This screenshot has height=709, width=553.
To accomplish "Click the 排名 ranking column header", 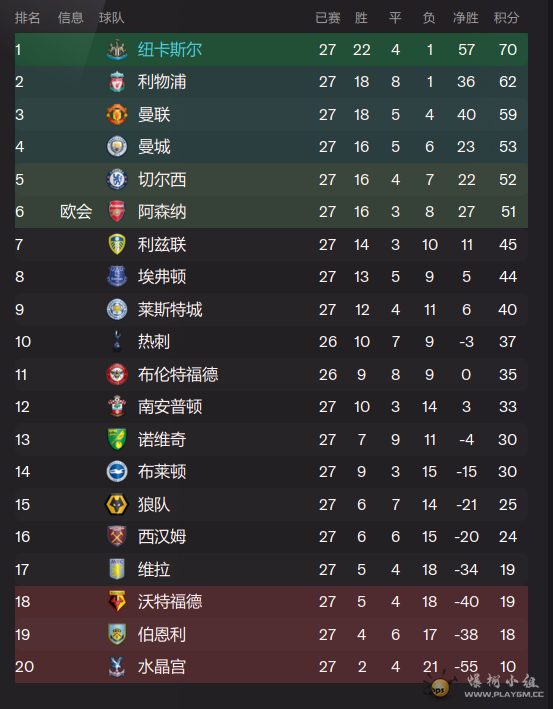I will click(x=28, y=18).
